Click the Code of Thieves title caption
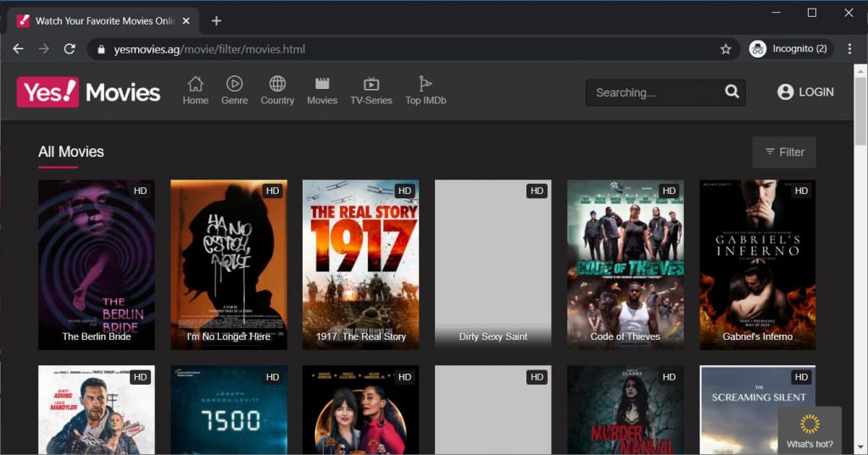Screen dimensions: 868x455 pos(625,336)
